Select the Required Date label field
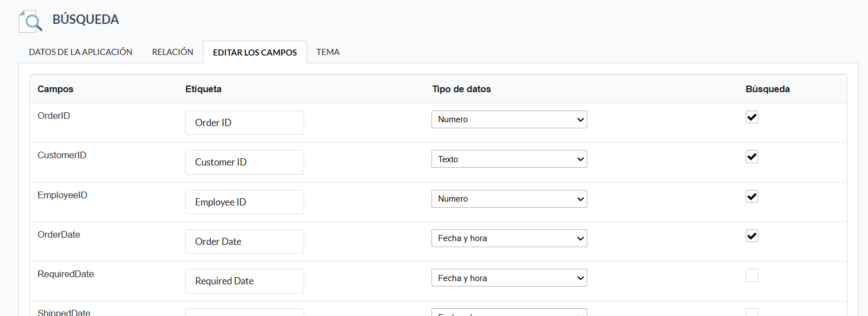 244,281
